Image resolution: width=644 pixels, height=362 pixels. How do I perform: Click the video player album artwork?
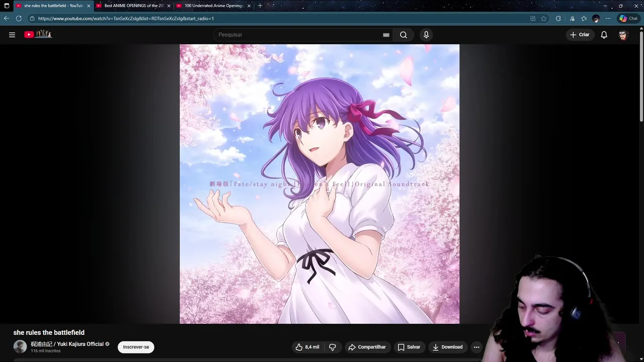click(319, 184)
